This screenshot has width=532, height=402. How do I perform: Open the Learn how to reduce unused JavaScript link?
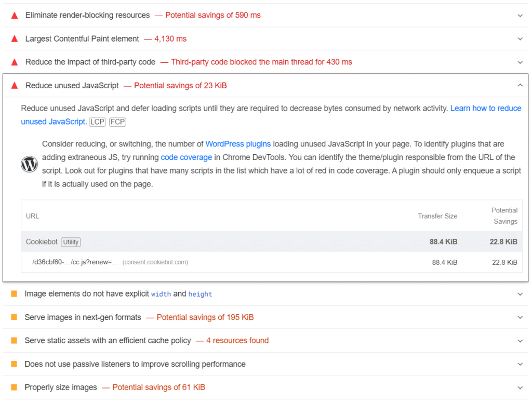point(486,108)
